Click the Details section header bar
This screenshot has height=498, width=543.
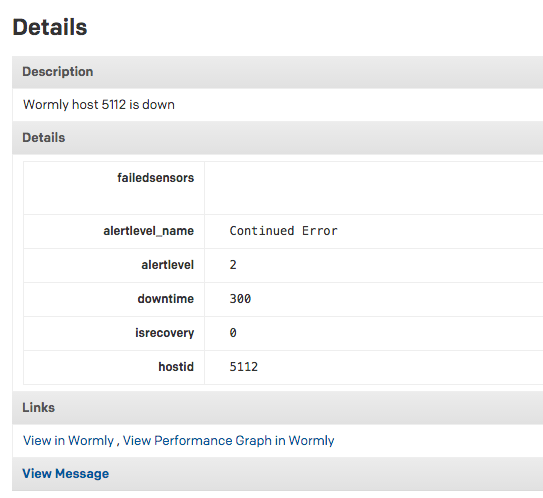point(277,137)
